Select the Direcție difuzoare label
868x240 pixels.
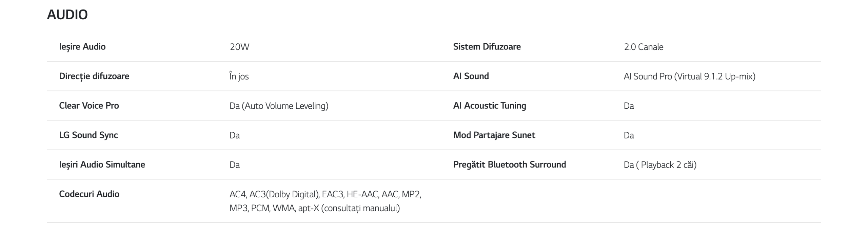(94, 76)
